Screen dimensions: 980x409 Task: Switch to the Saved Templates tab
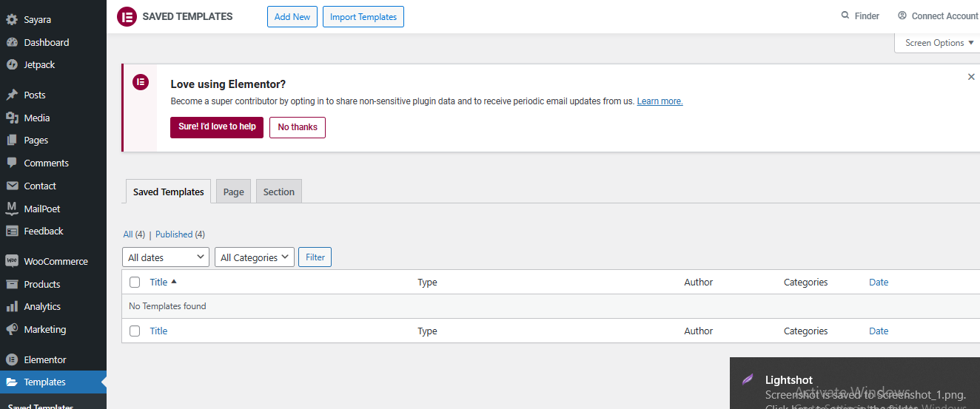pyautogui.click(x=169, y=192)
